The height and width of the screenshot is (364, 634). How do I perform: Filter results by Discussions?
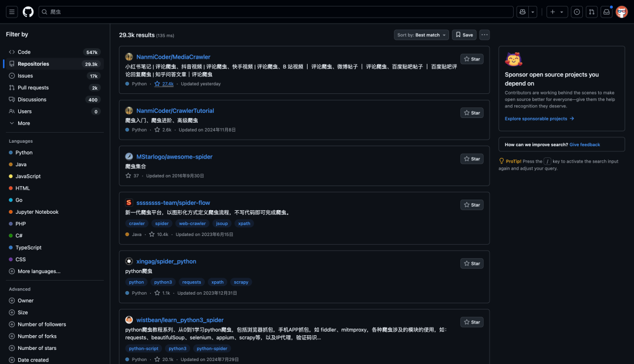pyautogui.click(x=55, y=99)
